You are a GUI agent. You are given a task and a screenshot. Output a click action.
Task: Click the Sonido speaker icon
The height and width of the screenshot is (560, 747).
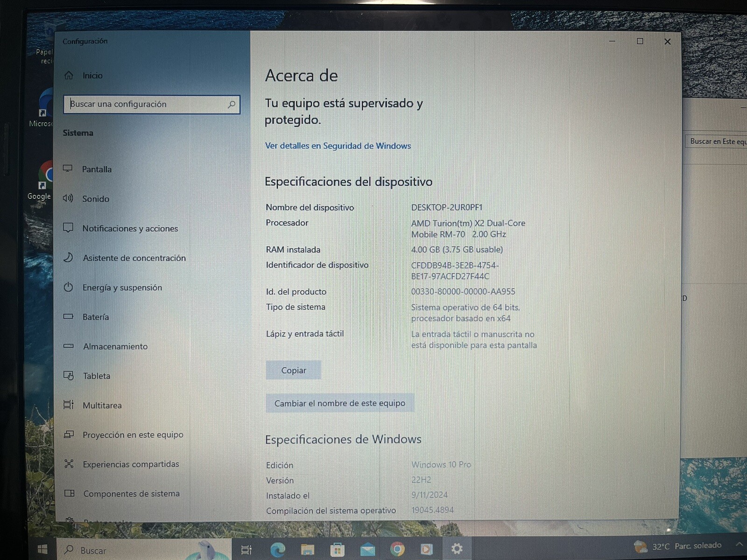pyautogui.click(x=68, y=198)
